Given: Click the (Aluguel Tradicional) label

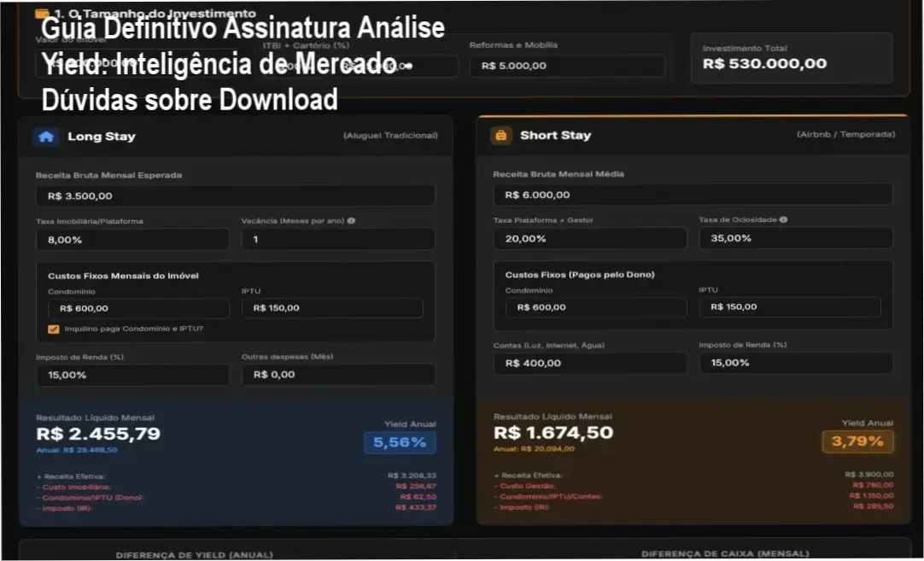Looking at the screenshot, I should pos(390,136).
